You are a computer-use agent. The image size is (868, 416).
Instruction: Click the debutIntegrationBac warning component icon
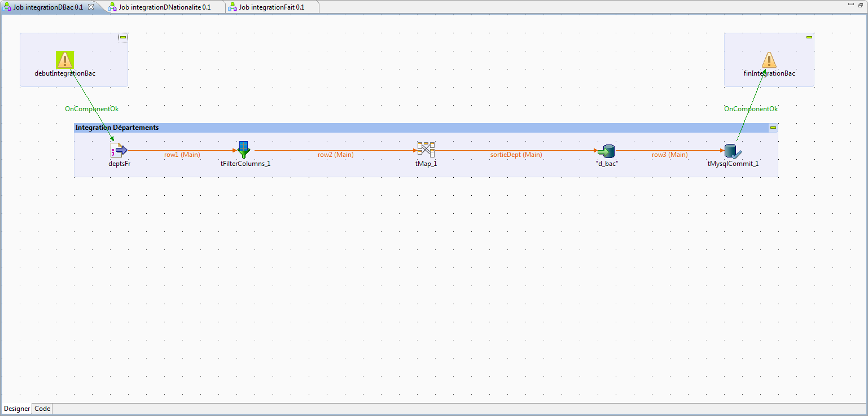tap(65, 60)
